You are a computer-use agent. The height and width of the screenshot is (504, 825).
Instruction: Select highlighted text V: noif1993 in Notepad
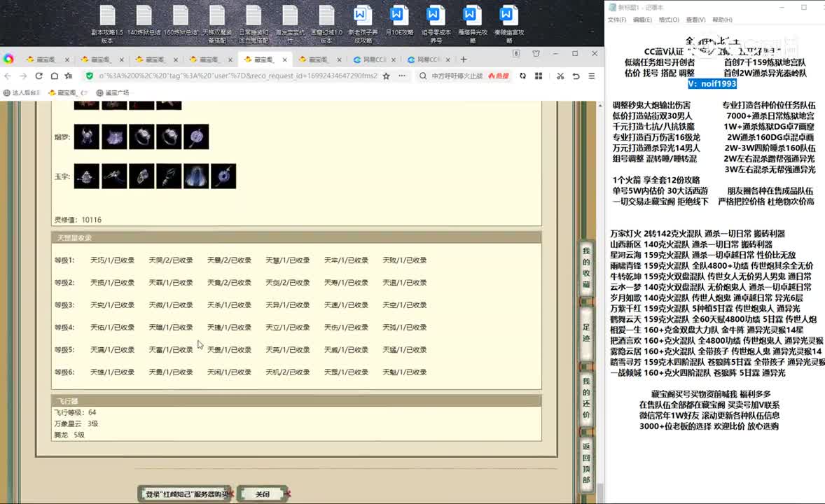(712, 83)
